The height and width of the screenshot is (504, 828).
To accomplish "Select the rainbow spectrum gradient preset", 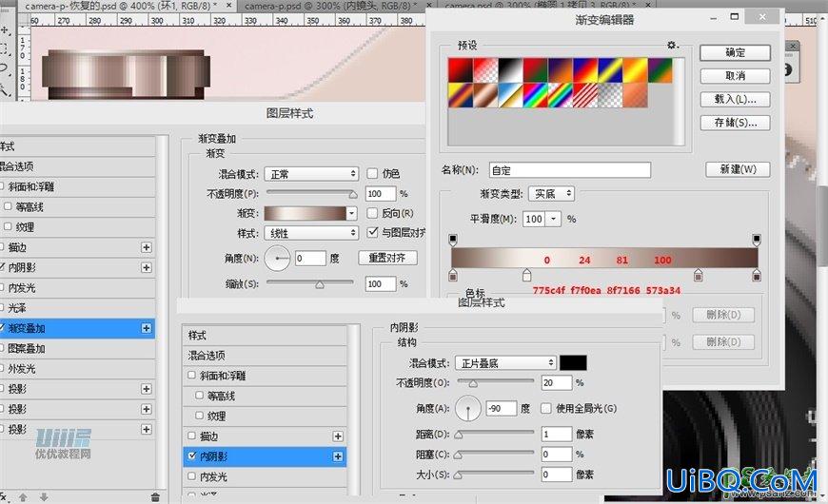I will pyautogui.click(x=535, y=95).
